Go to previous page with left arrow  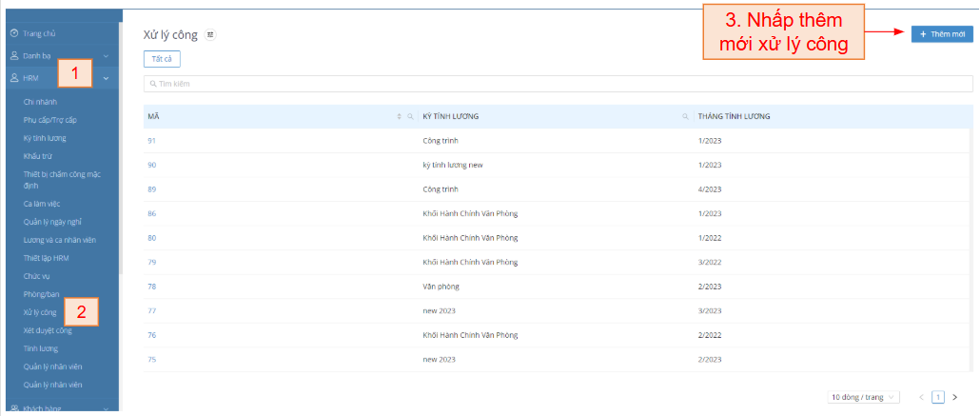pyautogui.click(x=921, y=397)
